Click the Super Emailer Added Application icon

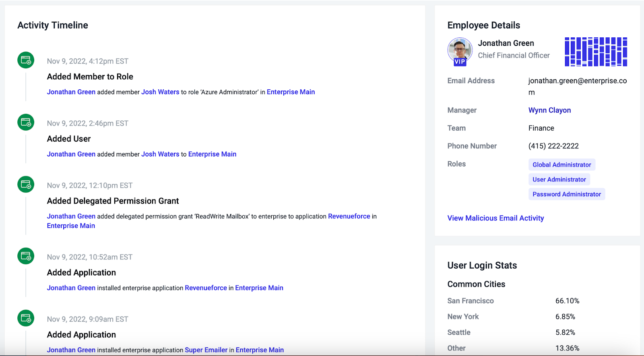pyautogui.click(x=26, y=318)
